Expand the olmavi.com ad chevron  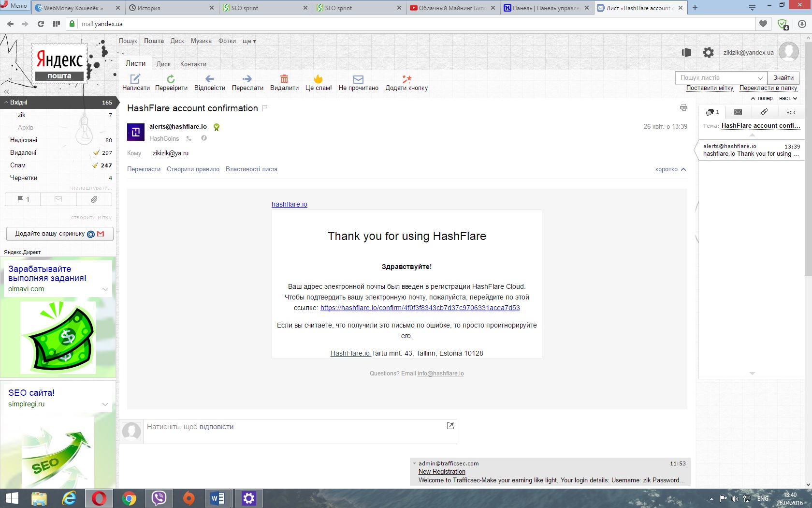(105, 289)
